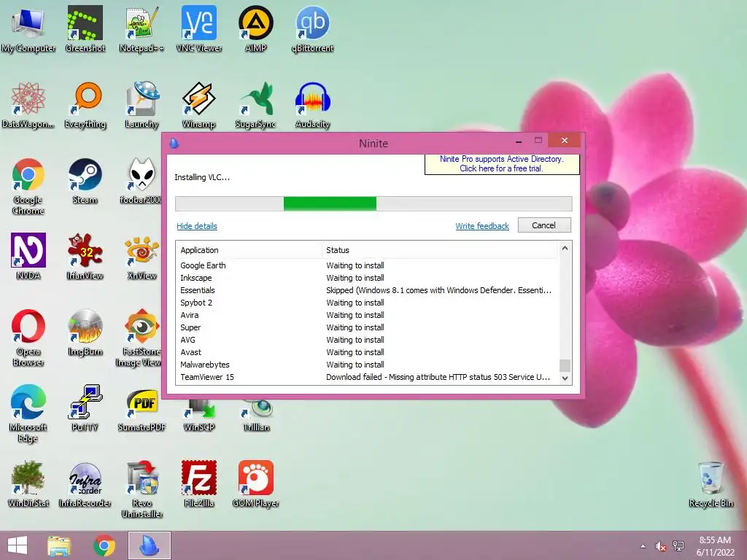The width and height of the screenshot is (747, 560).
Task: Click the VNC Viewer desktop icon
Action: pyautogui.click(x=198, y=28)
